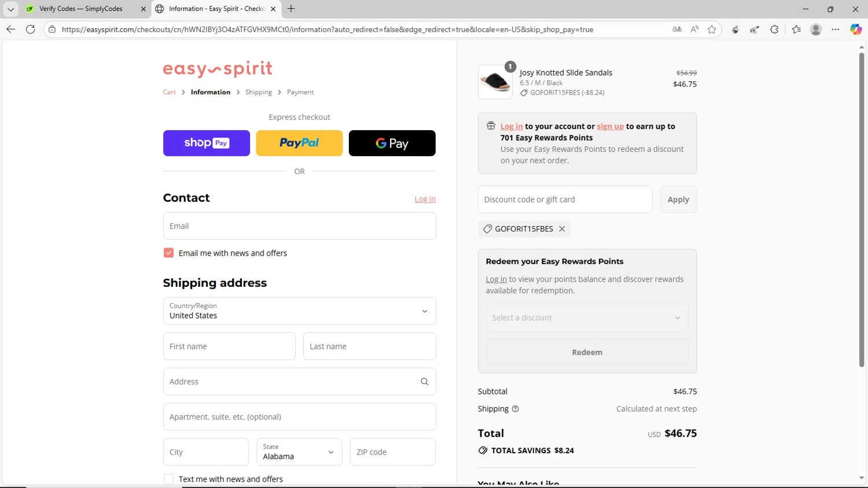
Task: Select the Information breadcrumb step
Action: [x=211, y=92]
